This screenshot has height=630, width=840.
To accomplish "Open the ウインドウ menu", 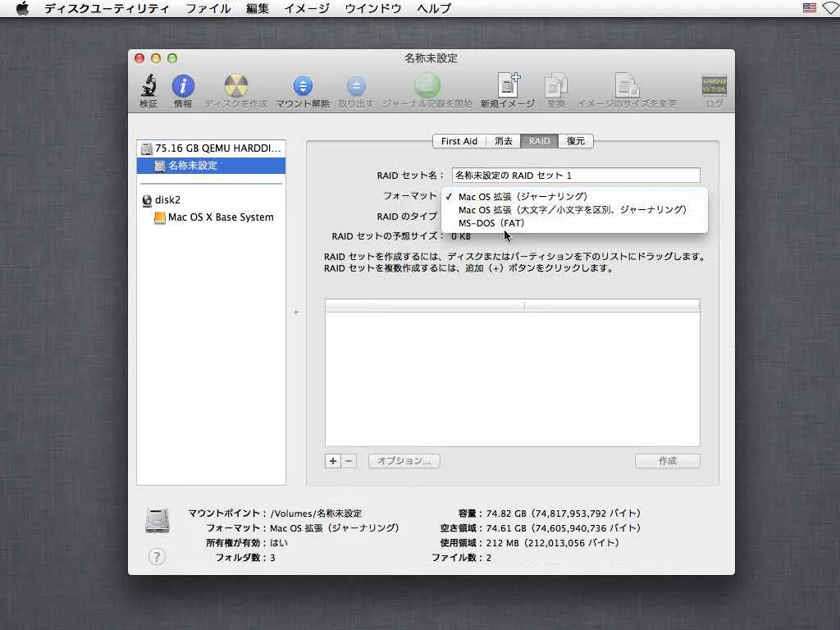I will [x=373, y=8].
